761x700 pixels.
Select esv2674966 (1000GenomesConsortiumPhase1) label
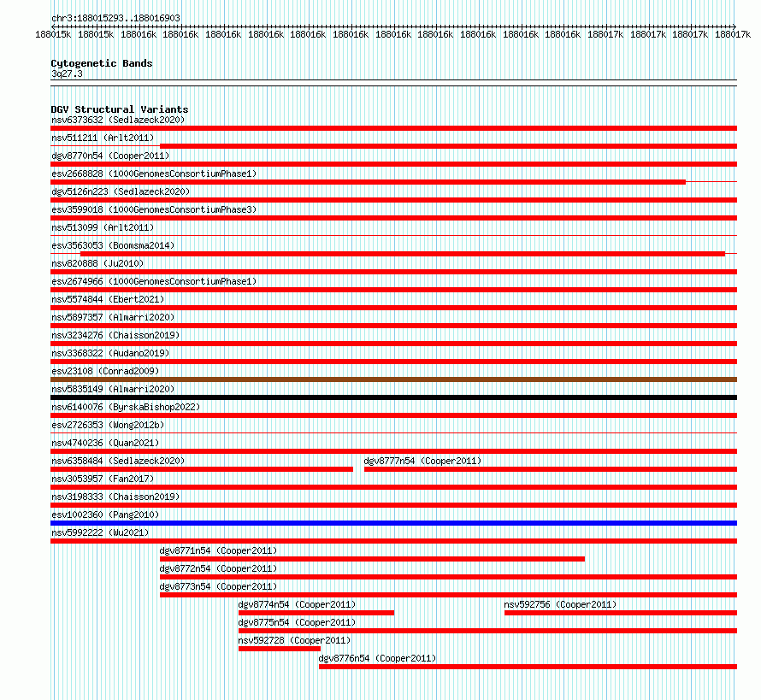154,281
